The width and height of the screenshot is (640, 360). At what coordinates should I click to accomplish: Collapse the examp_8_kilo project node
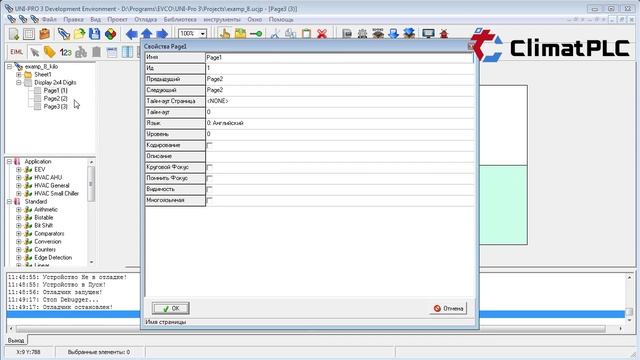9,67
